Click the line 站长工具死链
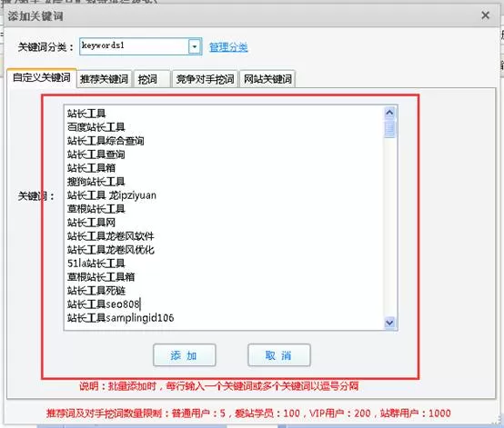Screen dimensions: 504x428 pyautogui.click(x=96, y=291)
